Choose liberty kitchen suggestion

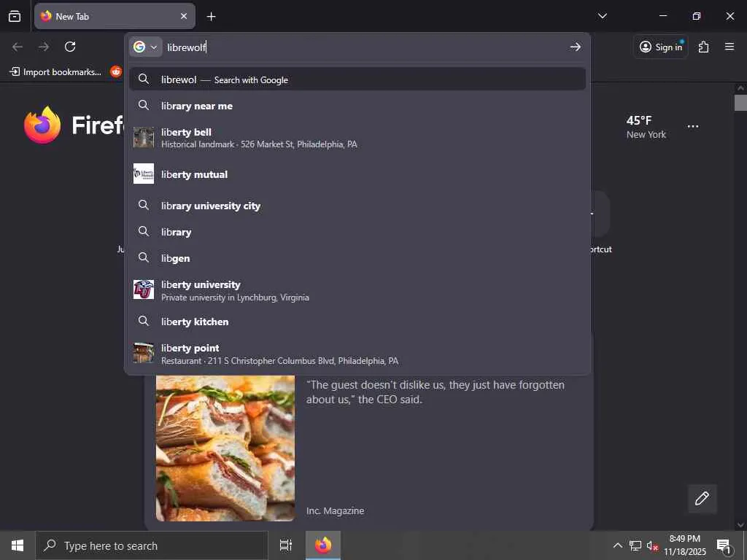click(x=357, y=322)
